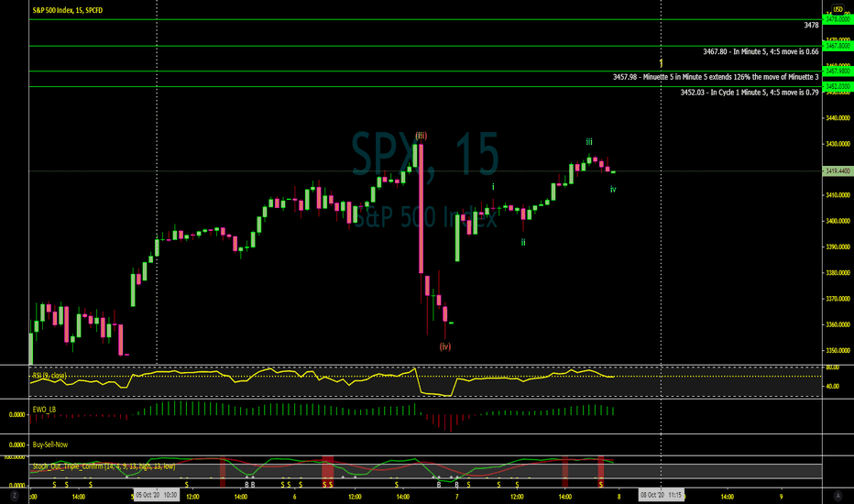Screen dimensions: 854x504
Task: Click the 3452.0300 green price axis tag
Action: pos(838,86)
